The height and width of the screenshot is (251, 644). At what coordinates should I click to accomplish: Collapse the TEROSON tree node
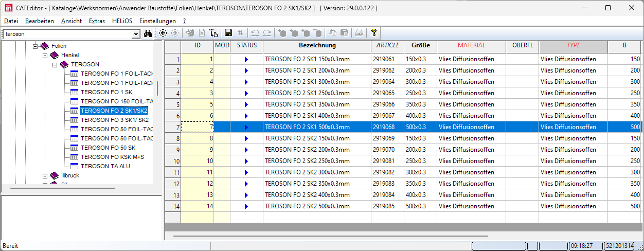click(x=55, y=64)
